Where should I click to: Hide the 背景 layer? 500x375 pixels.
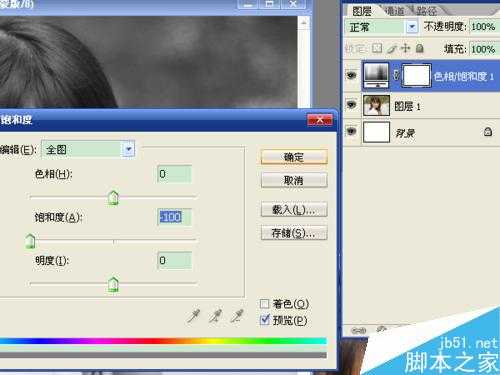(x=351, y=131)
